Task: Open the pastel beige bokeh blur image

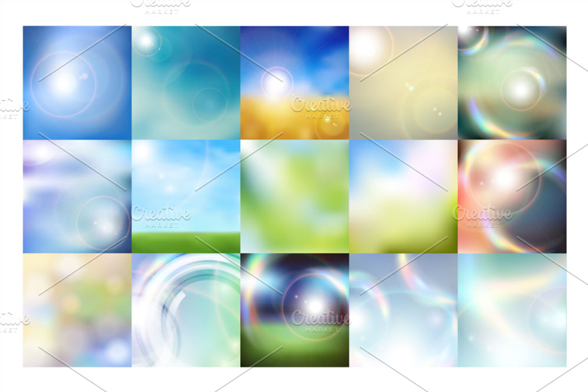Action: 77,310
